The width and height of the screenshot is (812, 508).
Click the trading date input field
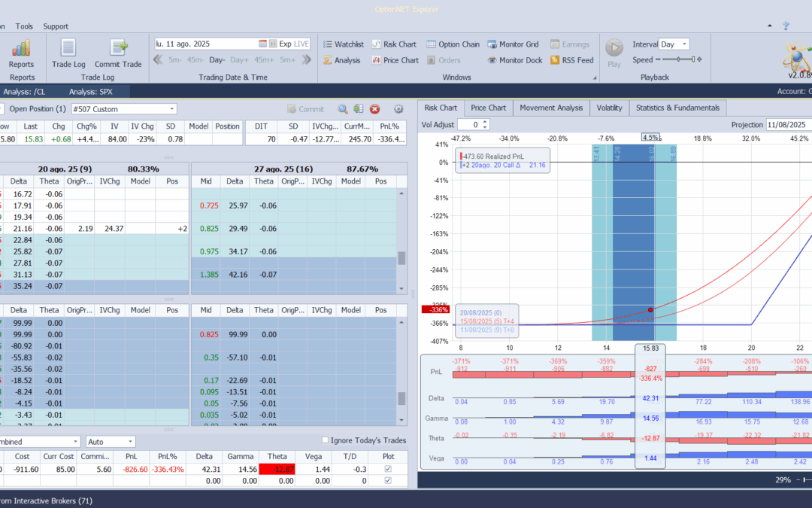pyautogui.click(x=206, y=44)
